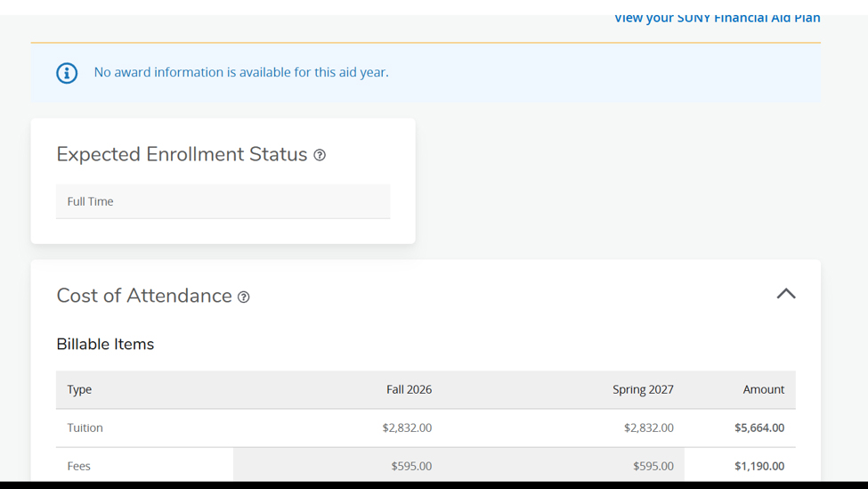This screenshot has width=868, height=489.
Task: Select the Full Time enrollment status field
Action: point(223,201)
